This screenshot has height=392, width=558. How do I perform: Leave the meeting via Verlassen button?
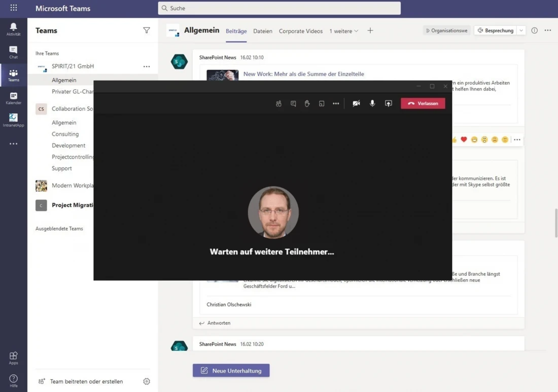point(423,103)
